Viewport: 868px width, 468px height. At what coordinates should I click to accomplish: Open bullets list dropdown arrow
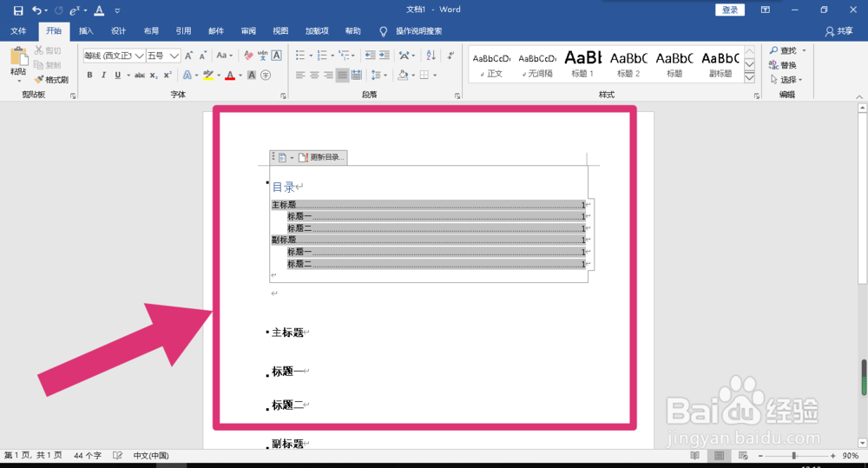pos(311,56)
